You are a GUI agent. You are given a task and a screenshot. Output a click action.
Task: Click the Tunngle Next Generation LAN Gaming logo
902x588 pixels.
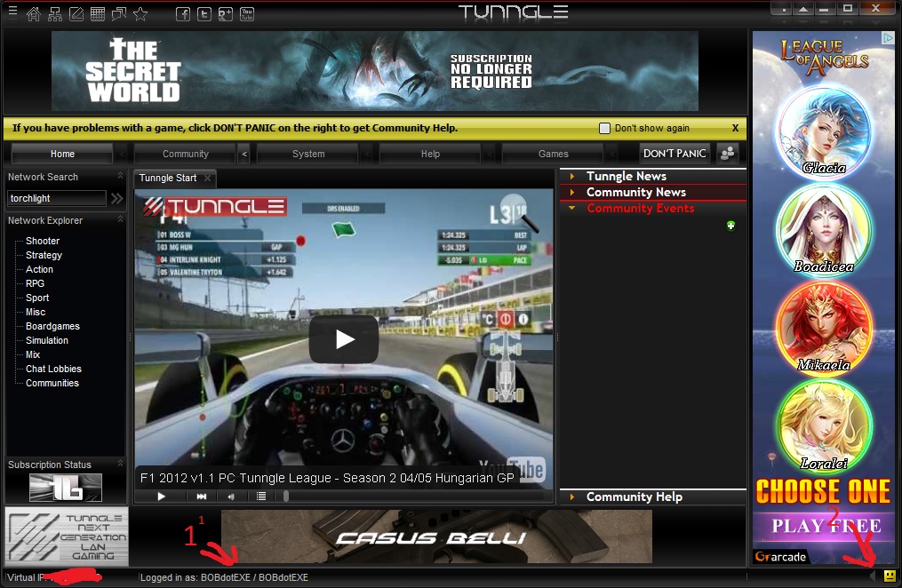click(x=67, y=536)
